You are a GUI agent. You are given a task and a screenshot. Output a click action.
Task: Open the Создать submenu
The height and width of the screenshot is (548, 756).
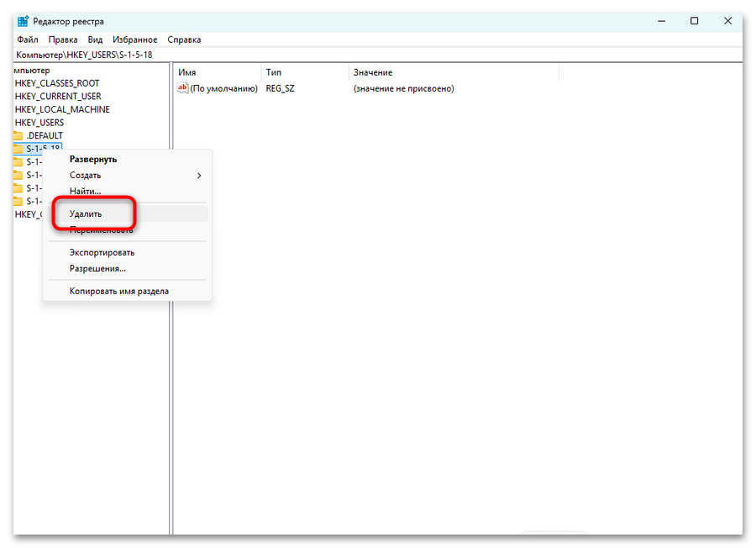(x=128, y=175)
